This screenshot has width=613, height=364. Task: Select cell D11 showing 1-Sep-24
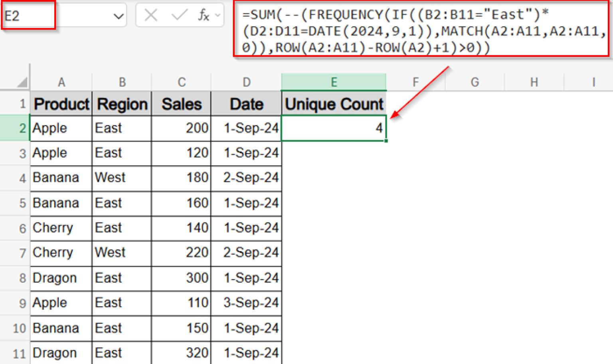point(246,352)
